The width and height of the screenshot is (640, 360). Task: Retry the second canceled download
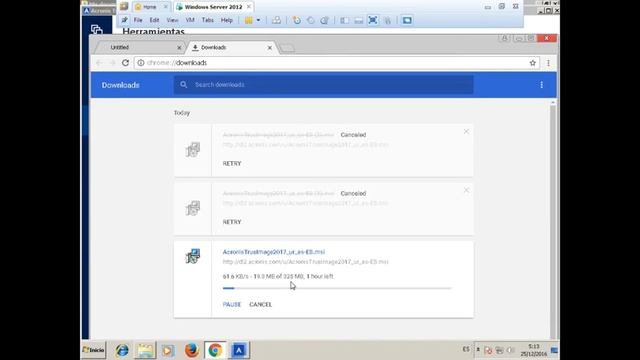click(232, 222)
